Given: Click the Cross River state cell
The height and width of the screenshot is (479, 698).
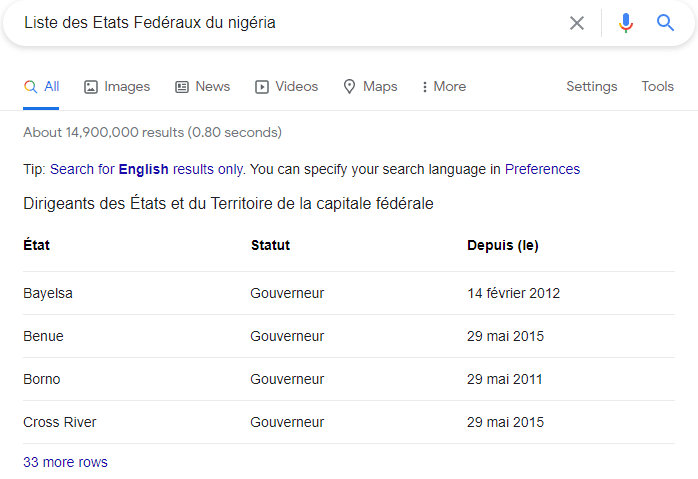Looking at the screenshot, I should coord(60,422).
